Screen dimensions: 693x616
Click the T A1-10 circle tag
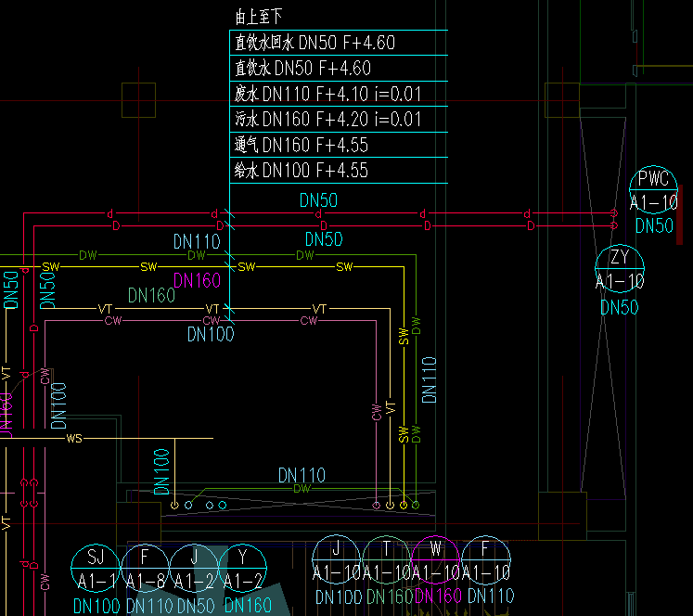(388, 560)
